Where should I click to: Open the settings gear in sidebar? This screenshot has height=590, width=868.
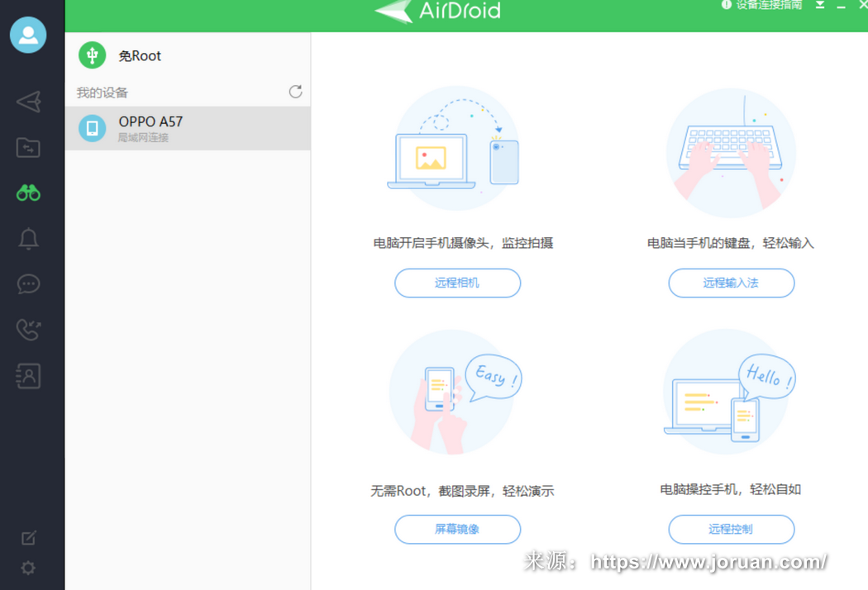28,569
